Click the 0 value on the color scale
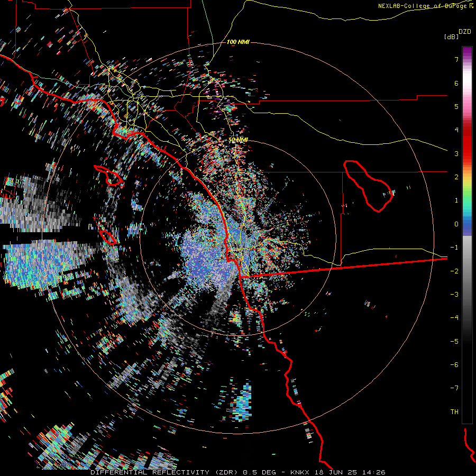The image size is (476, 476). point(456,224)
